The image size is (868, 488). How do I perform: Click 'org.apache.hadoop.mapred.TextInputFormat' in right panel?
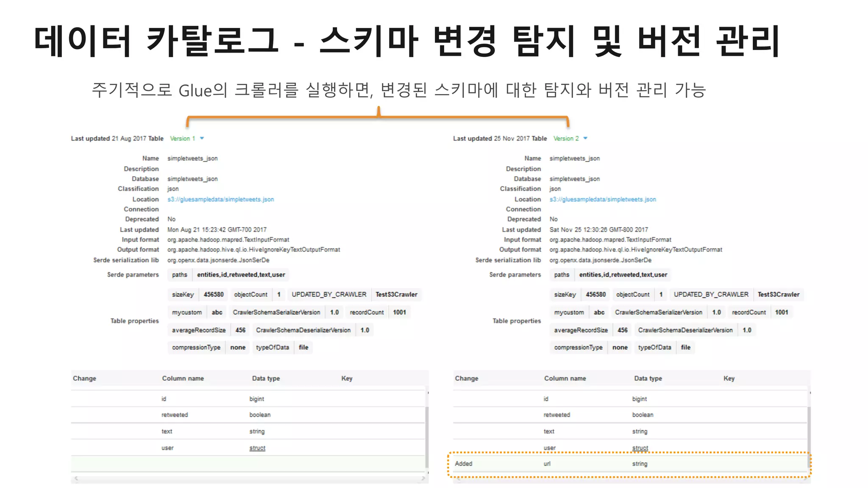click(610, 240)
